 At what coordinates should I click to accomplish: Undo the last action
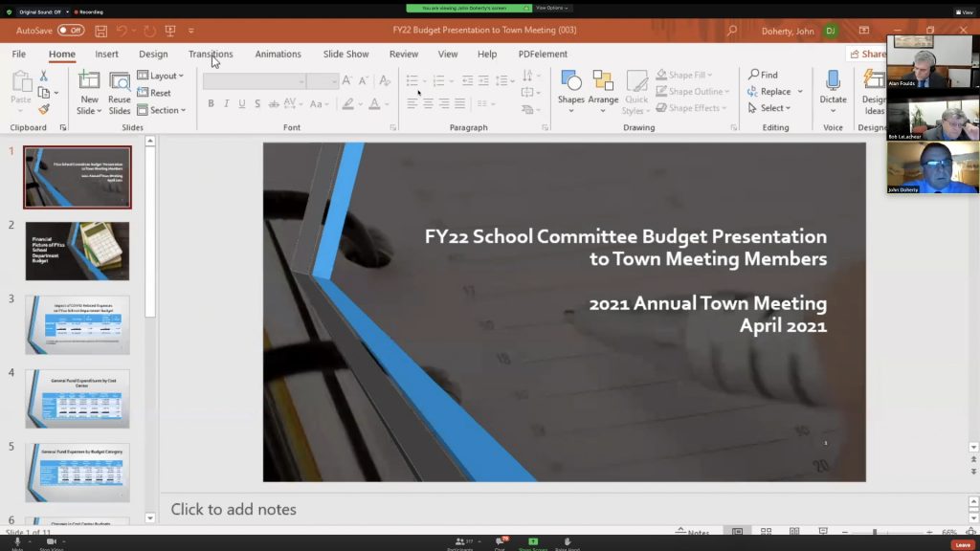[x=122, y=31]
